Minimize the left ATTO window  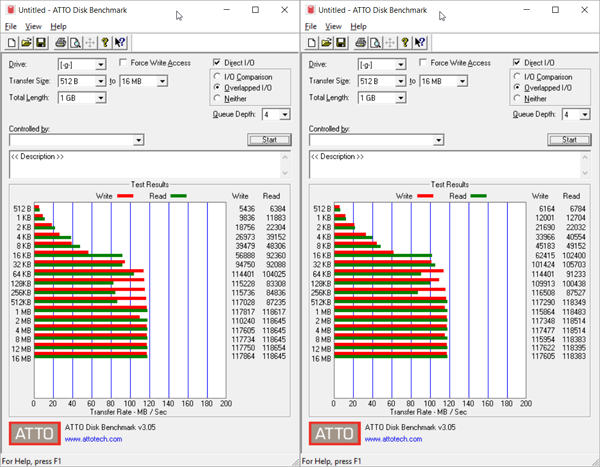point(227,10)
